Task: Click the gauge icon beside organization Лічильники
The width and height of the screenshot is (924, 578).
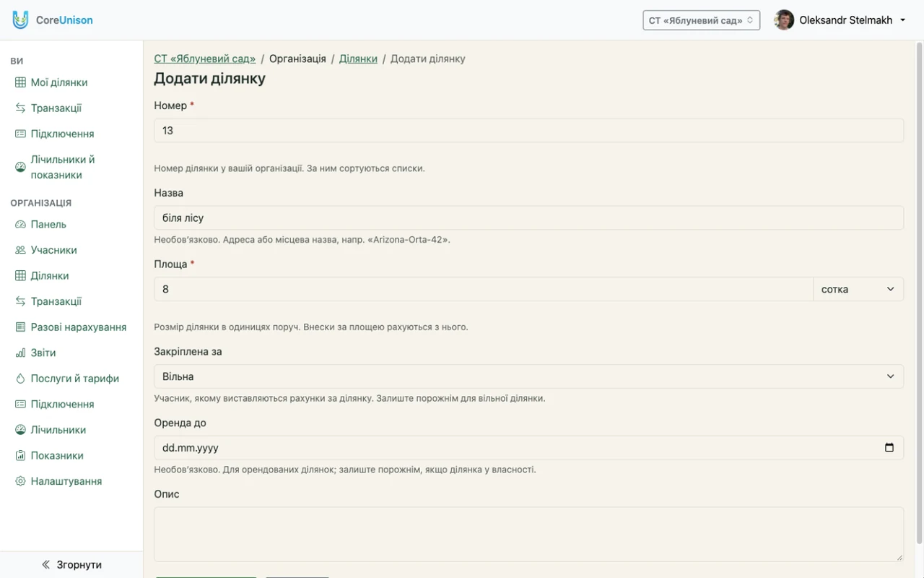Action: tap(20, 430)
